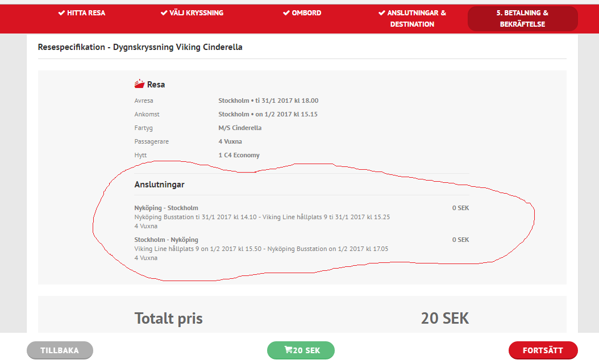
Task: Click the 'Totalt pris' label
Action: tap(168, 319)
